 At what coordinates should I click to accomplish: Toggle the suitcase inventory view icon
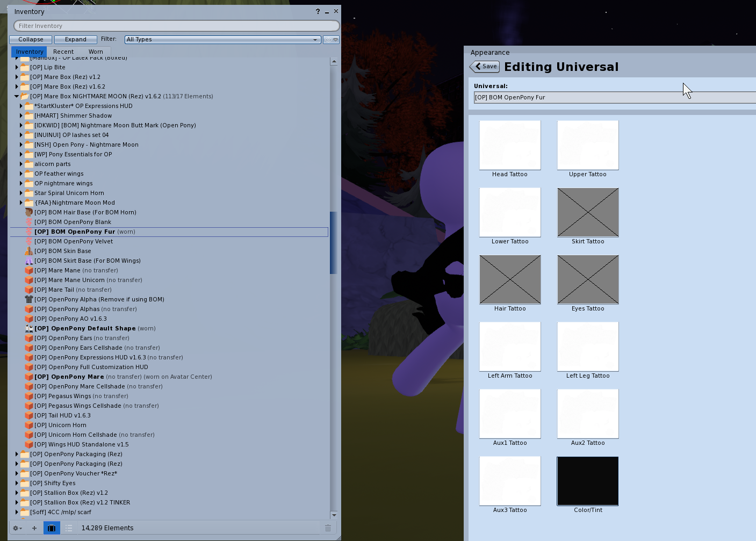[x=52, y=528]
